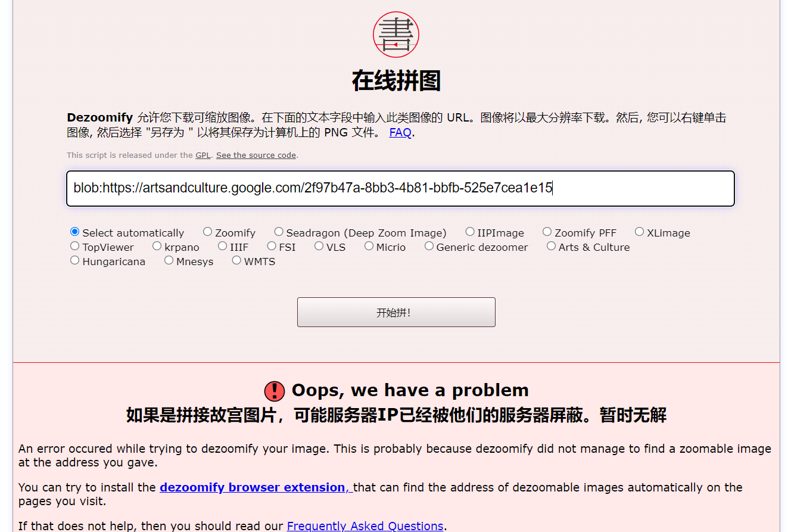The image size is (788, 532).
Task: Open the dezoomify browser extension link
Action: pos(253,487)
